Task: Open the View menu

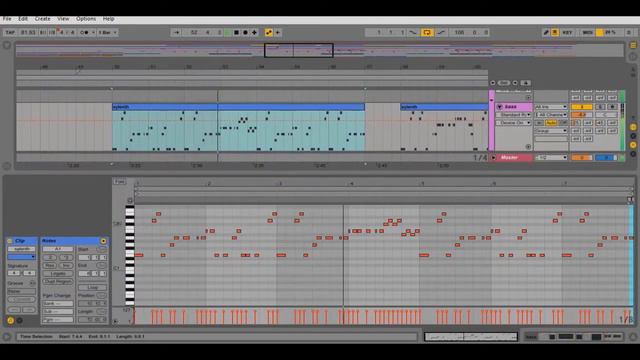Action: [x=63, y=19]
